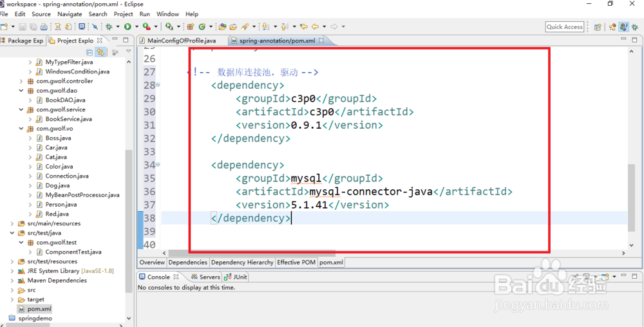Screen dimensions: 644x327
Task: Switch to the Java EE perspective icon
Action: pos(612,27)
